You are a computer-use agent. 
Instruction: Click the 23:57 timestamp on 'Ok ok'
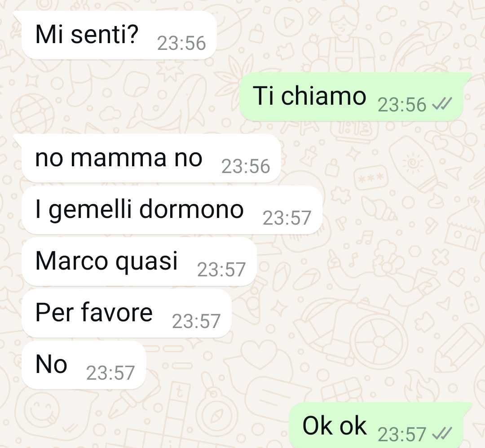[402, 434]
